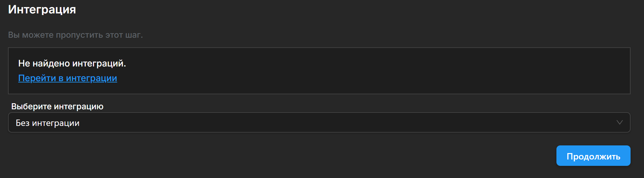
Task: Expand the Выберите интеграцию dropdown
Action: (319, 123)
